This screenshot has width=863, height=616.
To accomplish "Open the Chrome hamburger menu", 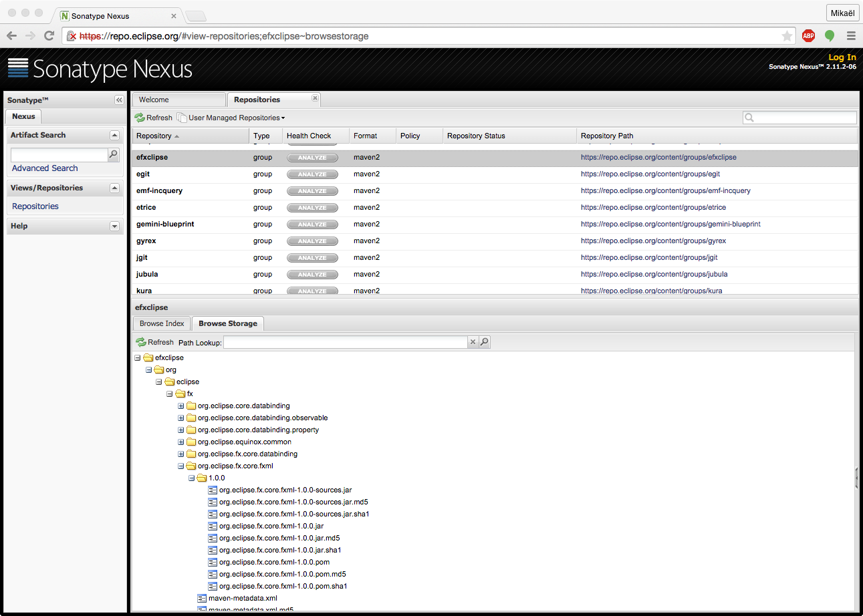I will tap(851, 36).
